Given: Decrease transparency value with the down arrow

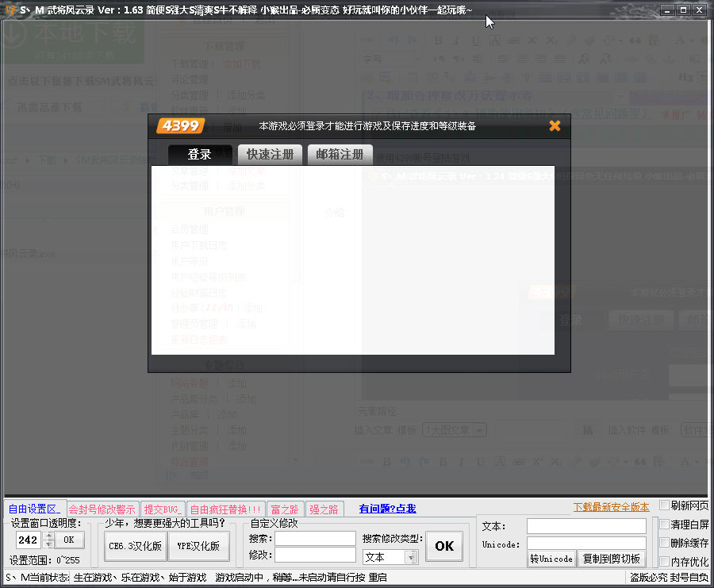Looking at the screenshot, I should [48, 544].
